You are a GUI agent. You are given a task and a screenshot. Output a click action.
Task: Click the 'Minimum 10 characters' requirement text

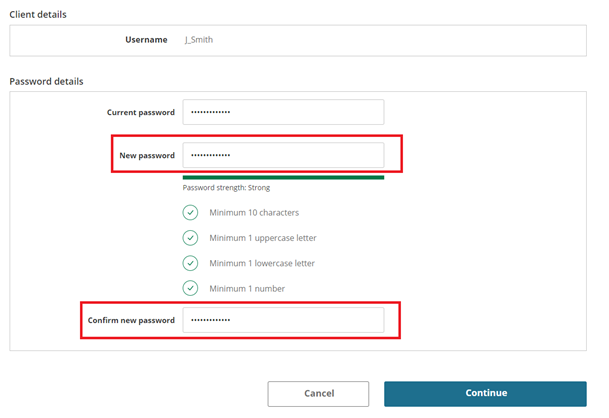pos(254,212)
